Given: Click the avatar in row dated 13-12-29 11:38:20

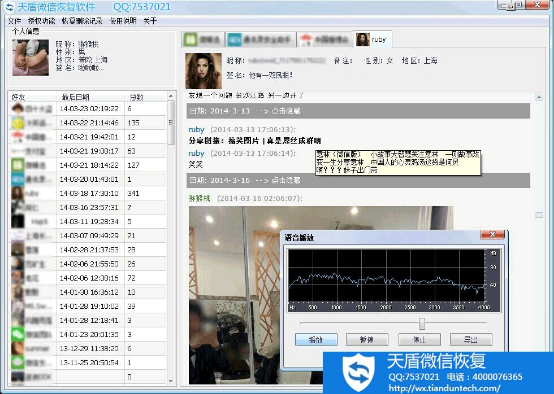Looking at the screenshot, I should [18, 349].
